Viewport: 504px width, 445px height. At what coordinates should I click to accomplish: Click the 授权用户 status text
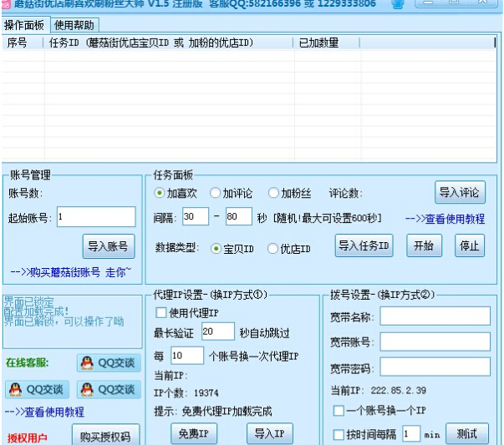(28, 438)
